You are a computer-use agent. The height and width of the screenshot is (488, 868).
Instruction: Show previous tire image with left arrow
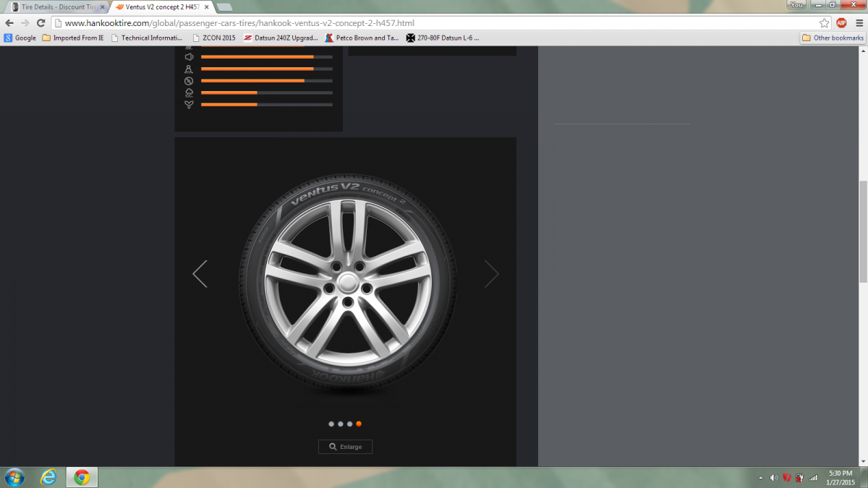point(200,274)
